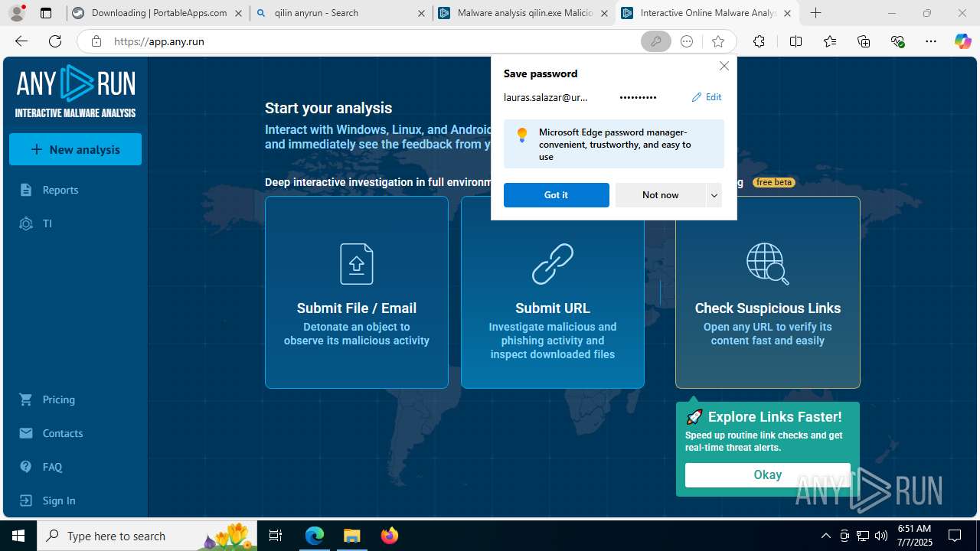The width and height of the screenshot is (980, 551).
Task: Open Collections panel
Action: tap(864, 41)
